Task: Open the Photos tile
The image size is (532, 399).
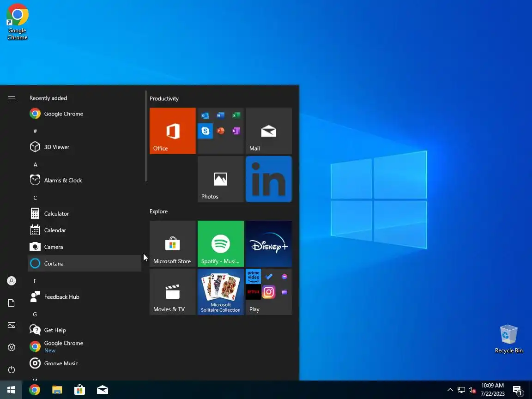Action: 221,179
